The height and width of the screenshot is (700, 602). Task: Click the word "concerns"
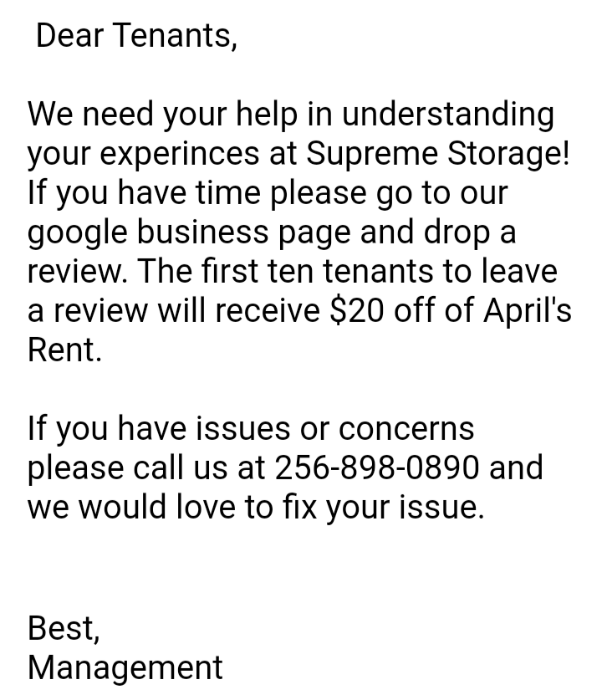[406, 428]
